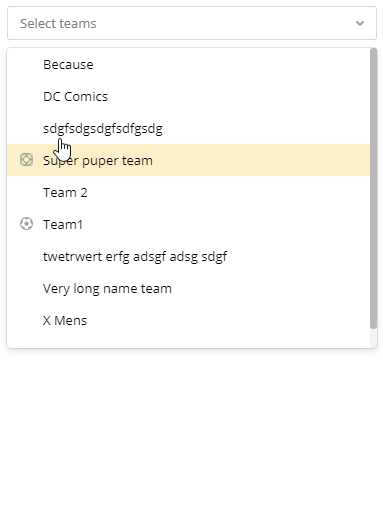Image resolution: width=383 pixels, height=513 pixels.
Task: Select the highlighted Super puper team label
Action: point(98,161)
